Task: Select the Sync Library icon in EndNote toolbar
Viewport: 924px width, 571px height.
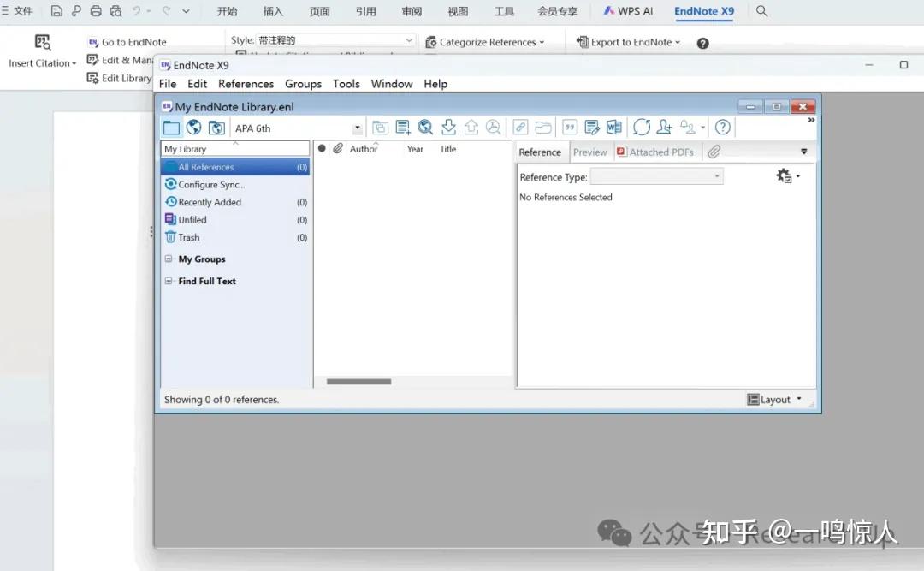Action: [x=643, y=127]
